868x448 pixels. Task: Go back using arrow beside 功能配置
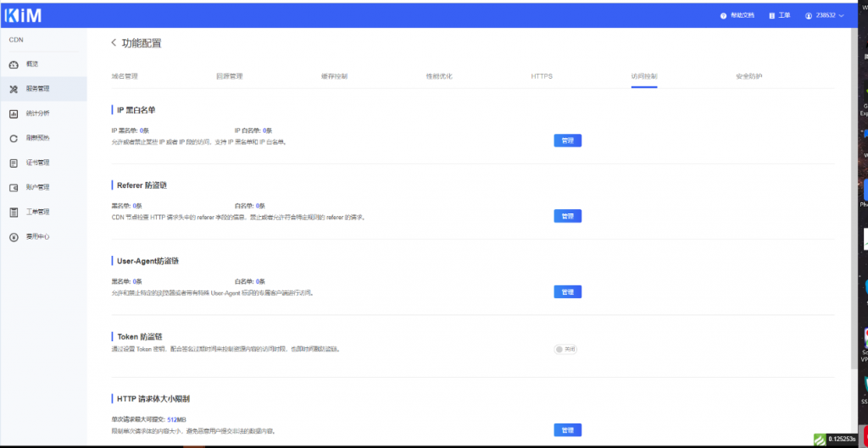coord(114,42)
